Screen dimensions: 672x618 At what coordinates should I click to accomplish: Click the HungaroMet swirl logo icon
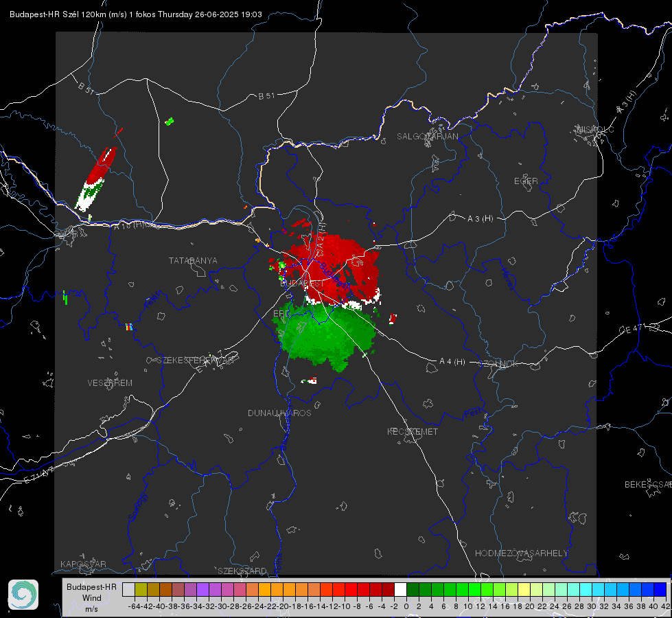23,595
